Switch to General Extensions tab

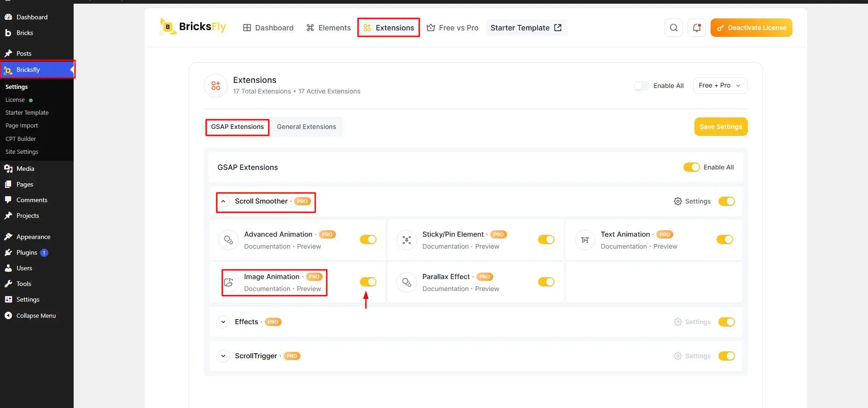point(307,127)
